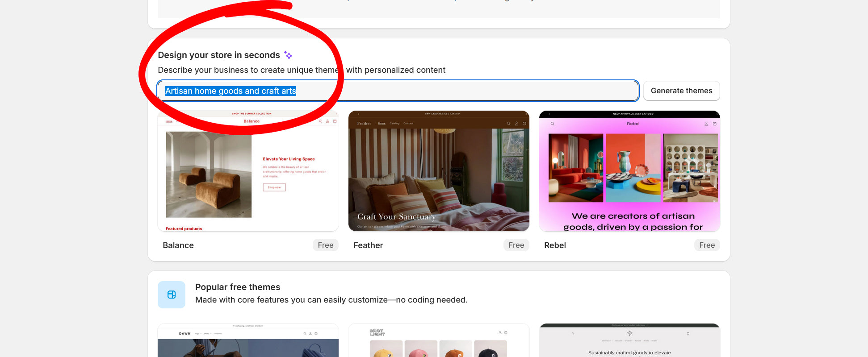Click the Shop now button in Balance preview
This screenshot has width=868, height=357.
pos(274,187)
